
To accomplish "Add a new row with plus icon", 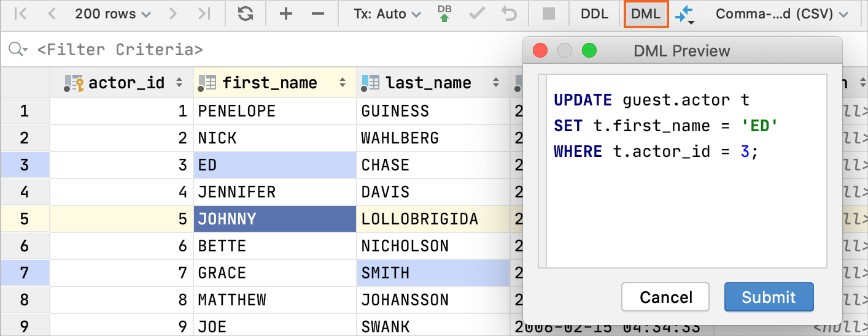I will pyautogui.click(x=285, y=14).
